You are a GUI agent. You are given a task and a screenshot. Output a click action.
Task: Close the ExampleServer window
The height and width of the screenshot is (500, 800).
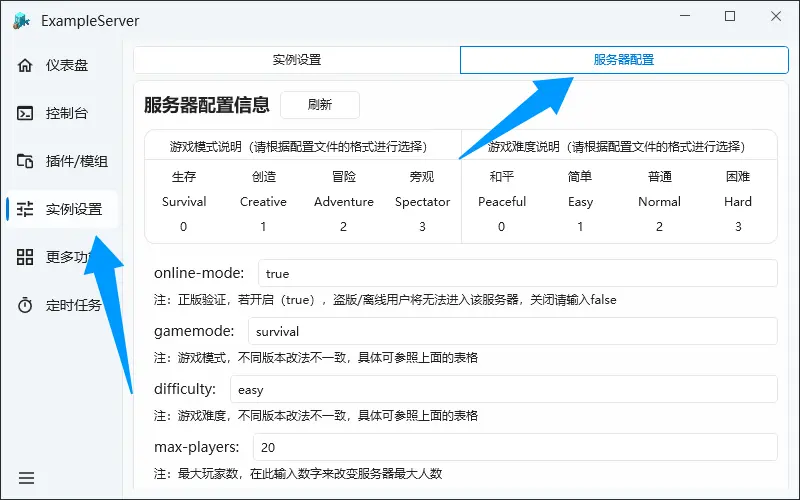coord(776,16)
